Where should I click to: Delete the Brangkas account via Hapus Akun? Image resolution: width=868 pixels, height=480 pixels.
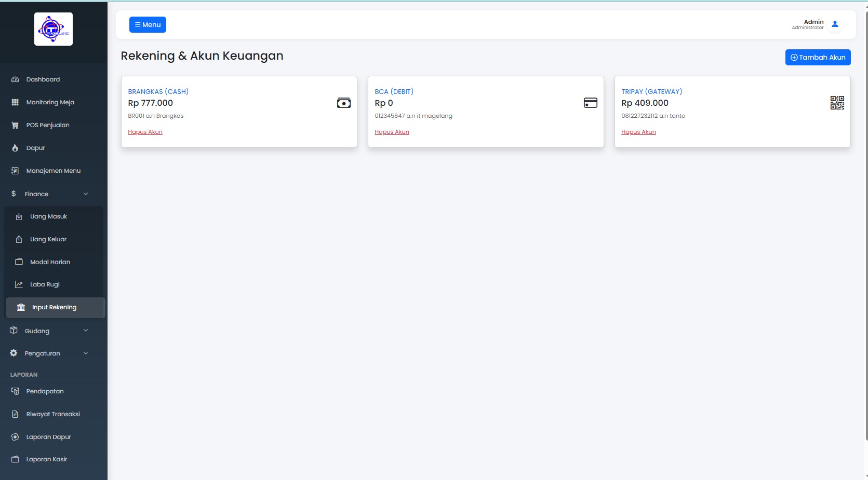click(x=145, y=132)
